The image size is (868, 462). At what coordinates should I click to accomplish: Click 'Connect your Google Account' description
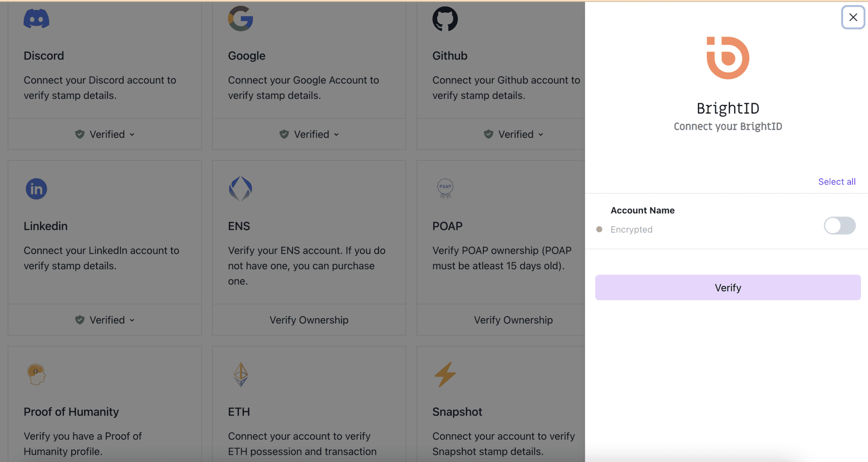[x=304, y=87]
